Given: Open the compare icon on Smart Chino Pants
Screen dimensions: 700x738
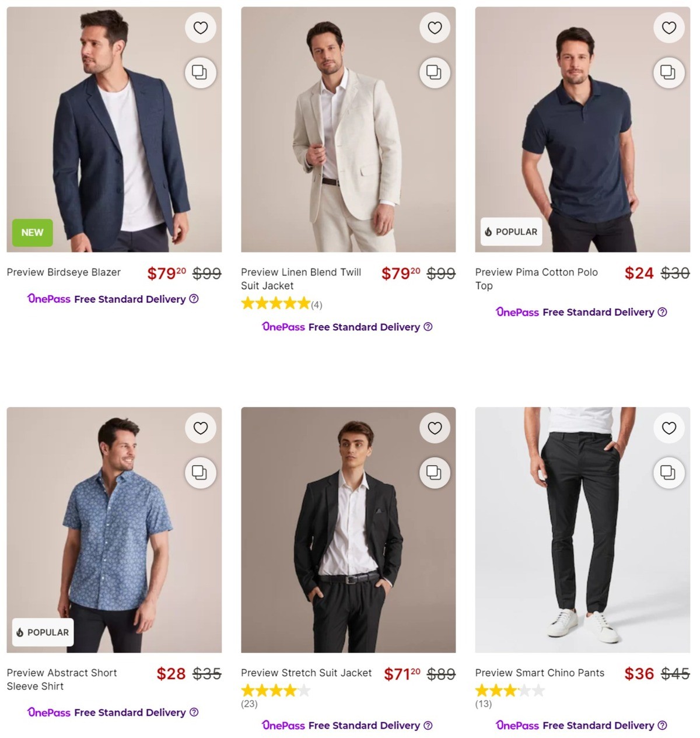Looking at the screenshot, I should (668, 473).
